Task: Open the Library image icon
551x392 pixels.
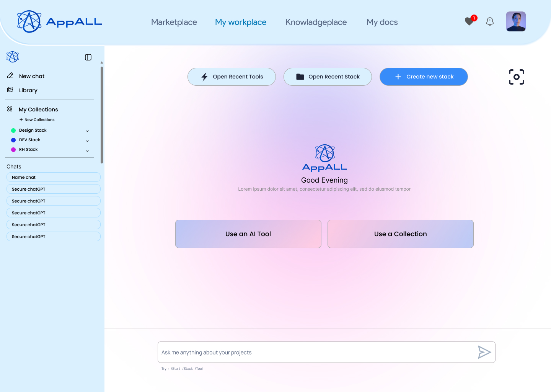Action: pos(10,90)
